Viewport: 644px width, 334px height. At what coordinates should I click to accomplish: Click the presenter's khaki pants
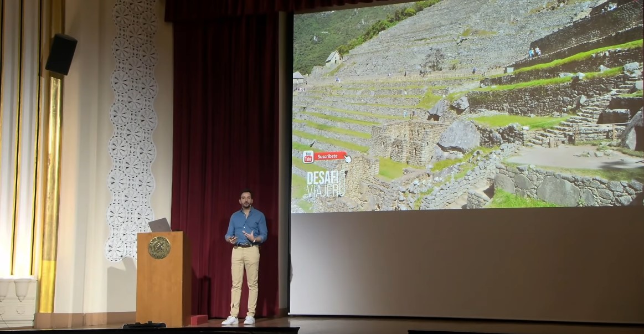point(244,280)
